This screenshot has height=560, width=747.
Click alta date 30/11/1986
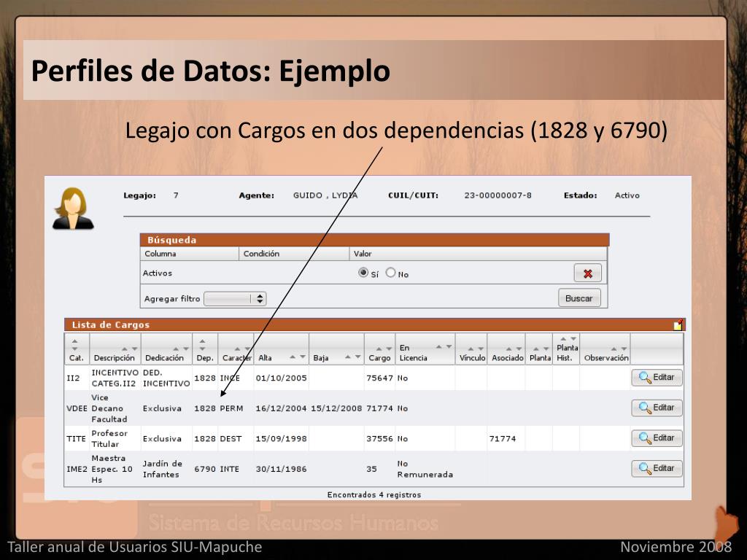click(281, 469)
